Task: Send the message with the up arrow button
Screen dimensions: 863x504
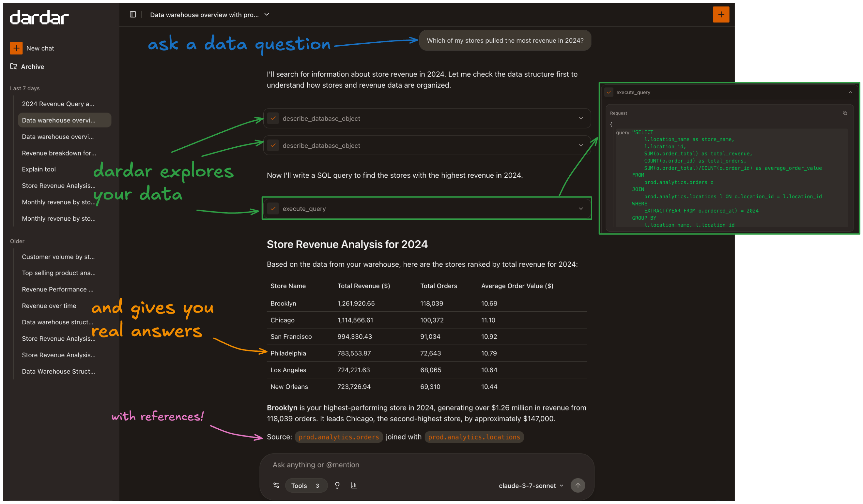Action: (x=578, y=485)
